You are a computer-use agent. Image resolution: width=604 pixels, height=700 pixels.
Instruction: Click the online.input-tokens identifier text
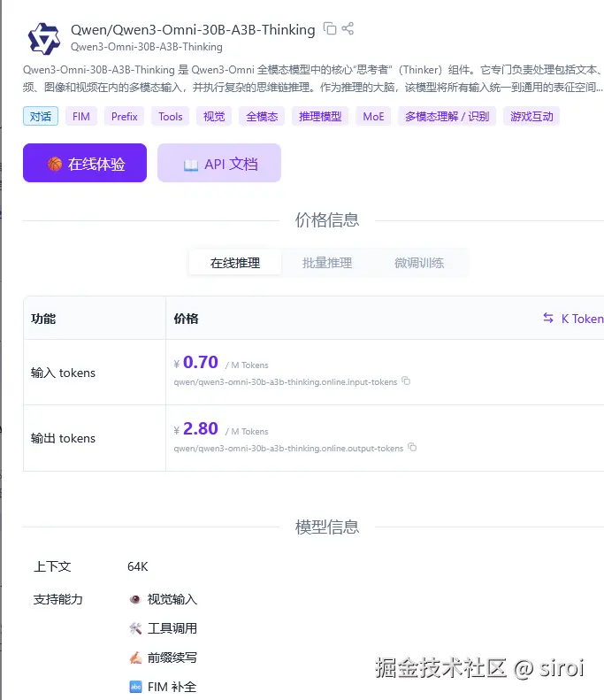(286, 382)
